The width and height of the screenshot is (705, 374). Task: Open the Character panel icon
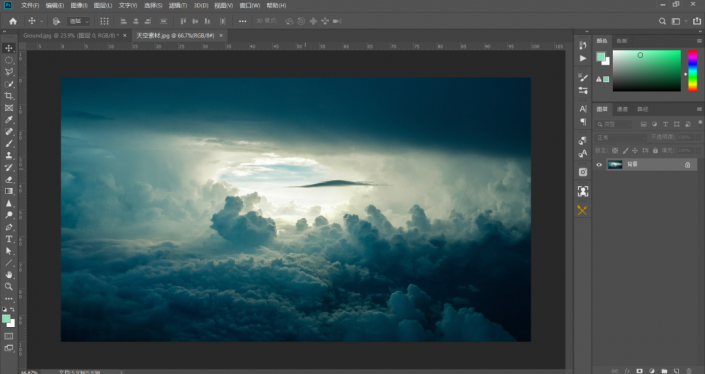[x=583, y=109]
